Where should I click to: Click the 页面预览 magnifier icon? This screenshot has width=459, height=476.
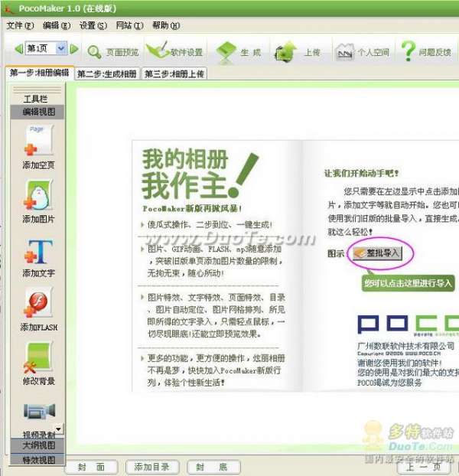pyautogui.click(x=94, y=52)
